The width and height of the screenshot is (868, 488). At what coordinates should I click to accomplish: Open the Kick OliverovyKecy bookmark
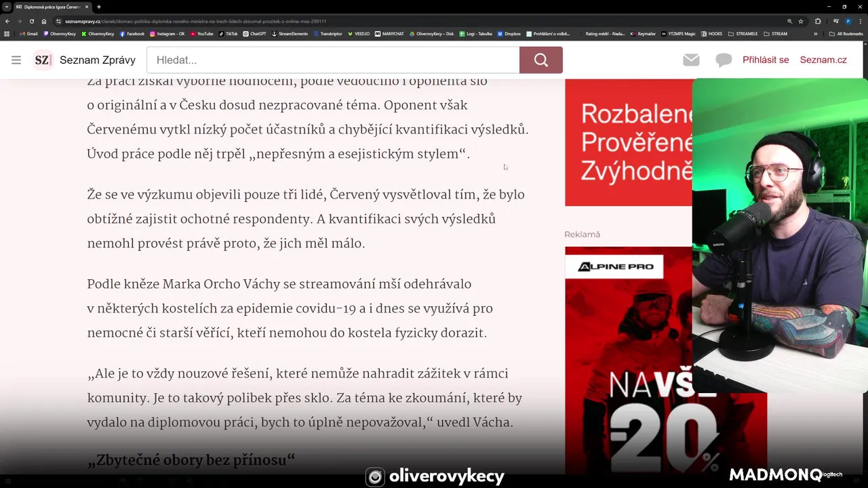pyautogui.click(x=98, y=33)
